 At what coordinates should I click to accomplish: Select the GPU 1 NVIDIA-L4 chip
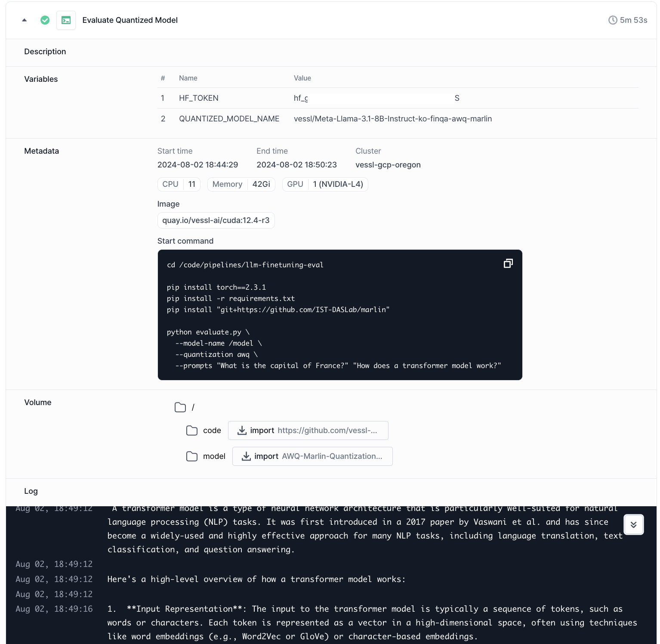[325, 184]
